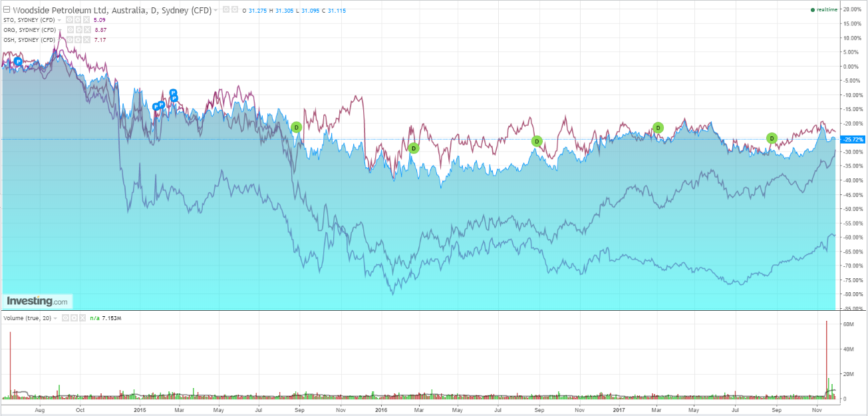
Task: Click the green D dividend marker near Sep 2017
Action: (x=772, y=138)
